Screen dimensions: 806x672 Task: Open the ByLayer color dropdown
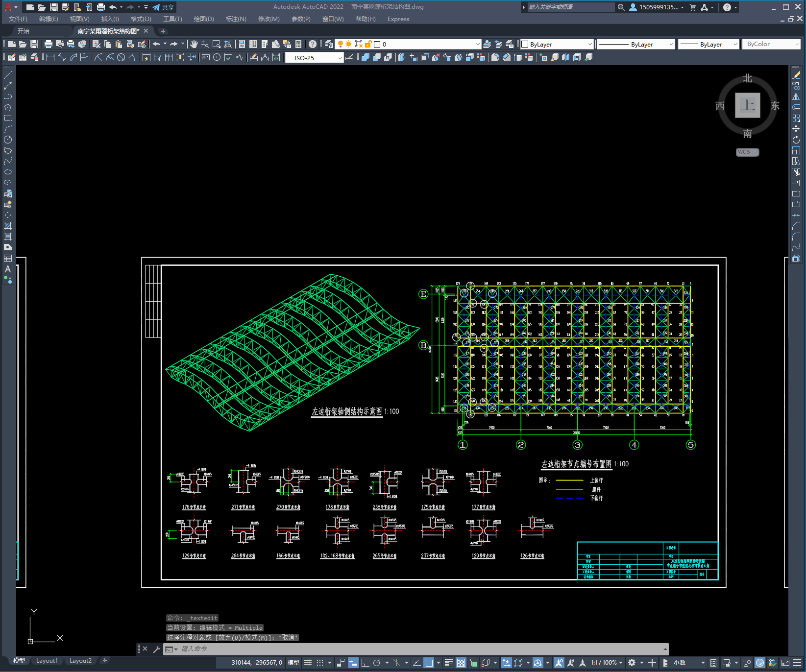tap(557, 44)
